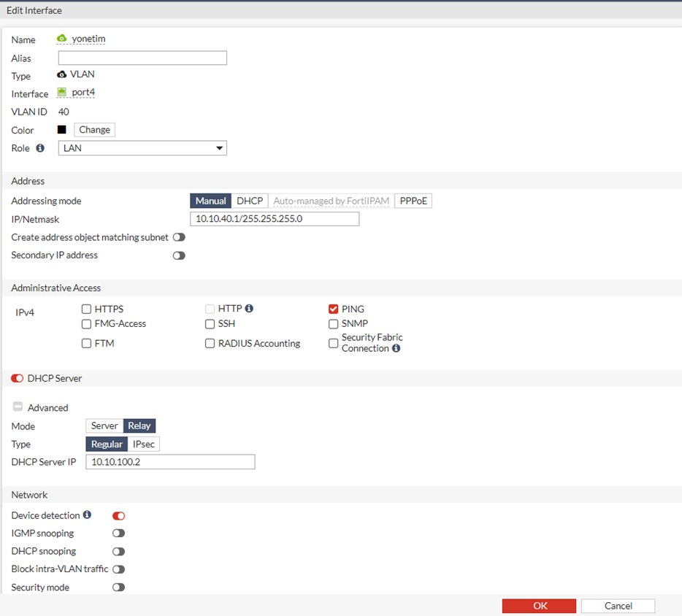This screenshot has height=616, width=682.
Task: Switch addressing mode to DHCP
Action: 250,200
